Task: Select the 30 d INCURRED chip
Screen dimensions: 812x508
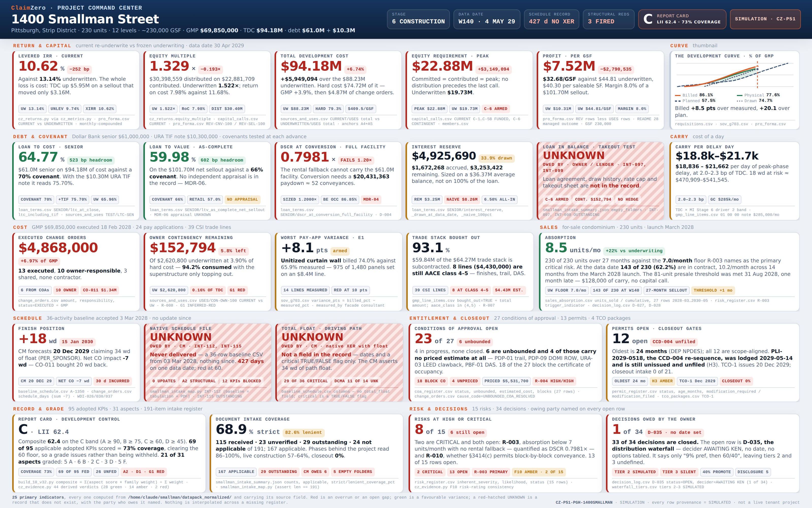Action: 112,381
